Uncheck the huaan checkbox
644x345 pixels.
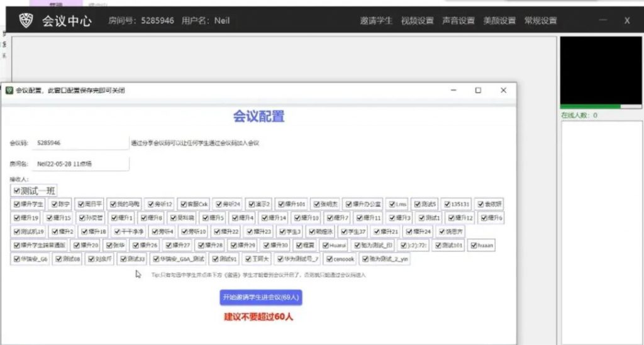pyautogui.click(x=474, y=246)
